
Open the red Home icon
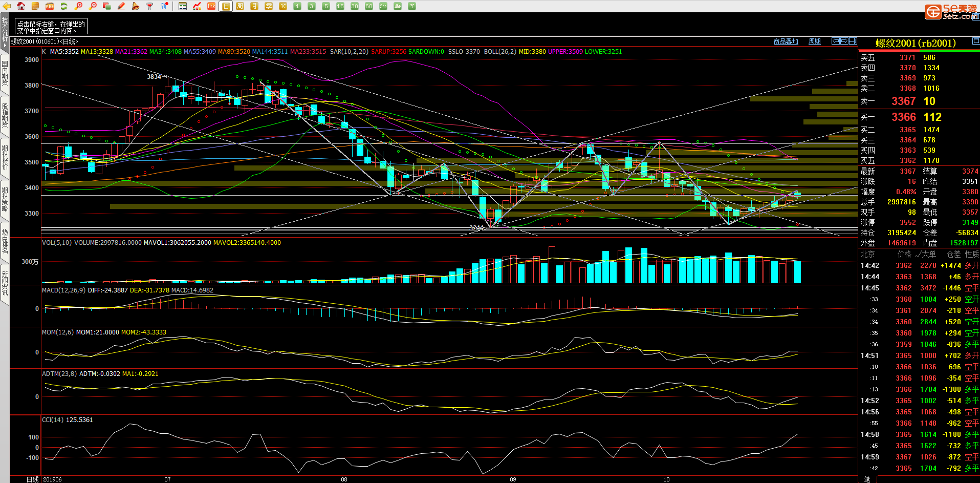click(21, 6)
